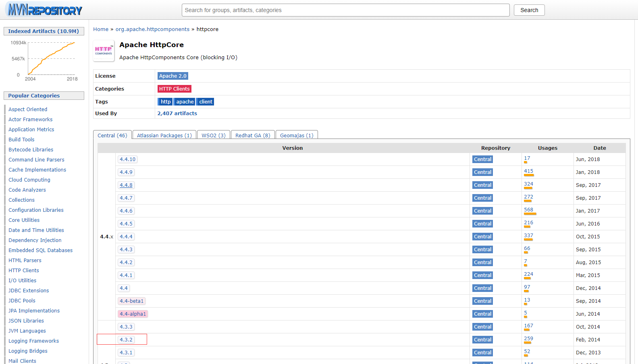The width and height of the screenshot is (638, 364).
Task: Open the Redhat GA (8) tab
Action: (x=253, y=135)
